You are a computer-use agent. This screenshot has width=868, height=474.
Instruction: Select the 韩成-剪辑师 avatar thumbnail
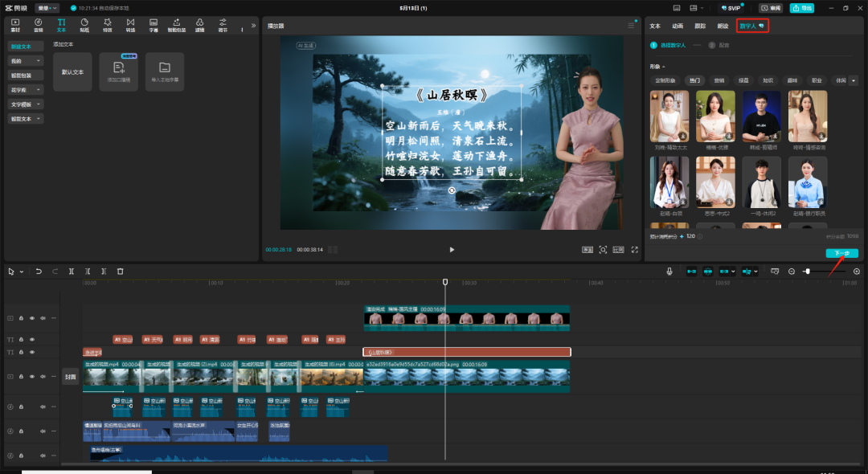point(761,116)
